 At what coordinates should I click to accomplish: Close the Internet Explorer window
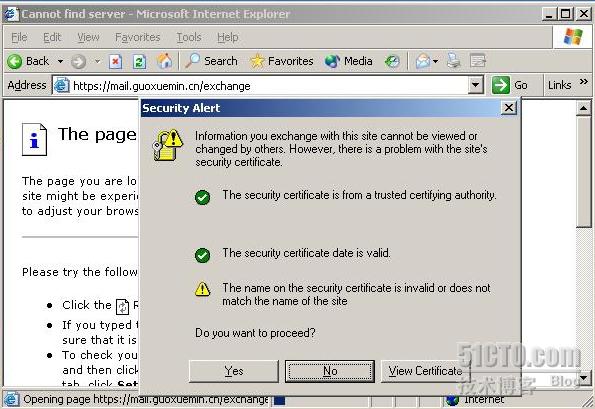tap(584, 14)
